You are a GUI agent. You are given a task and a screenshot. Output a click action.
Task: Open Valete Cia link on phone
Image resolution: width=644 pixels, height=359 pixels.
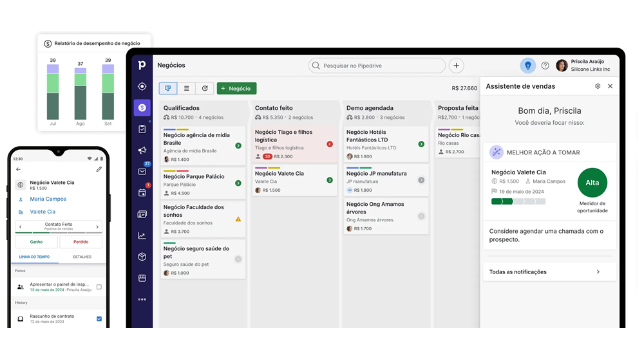(43, 212)
